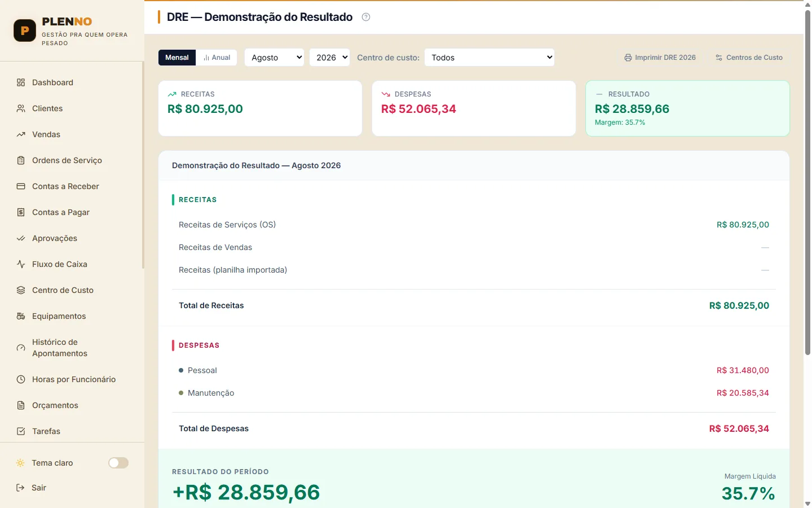Click the Total de Receitas label
This screenshot has width=812, height=508.
[x=211, y=305]
